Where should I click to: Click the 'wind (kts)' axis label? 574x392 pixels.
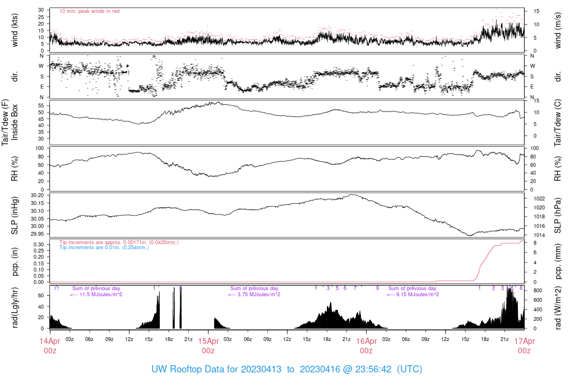click(15, 30)
